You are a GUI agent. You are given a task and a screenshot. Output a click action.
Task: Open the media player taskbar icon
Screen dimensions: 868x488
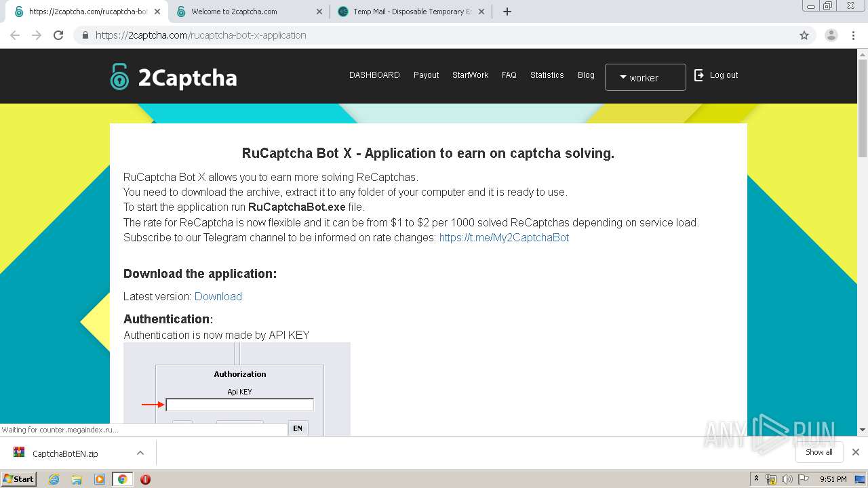(x=100, y=479)
